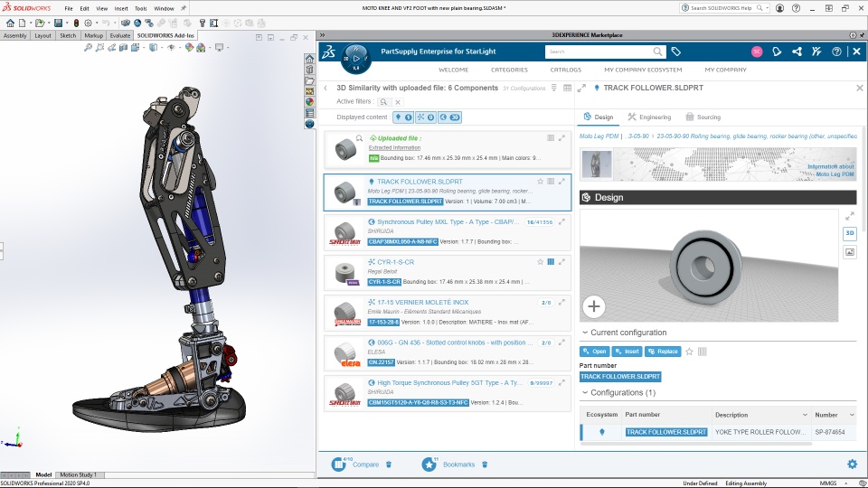Open the Tools menu
The width and height of the screenshot is (868, 488).
(x=141, y=8)
